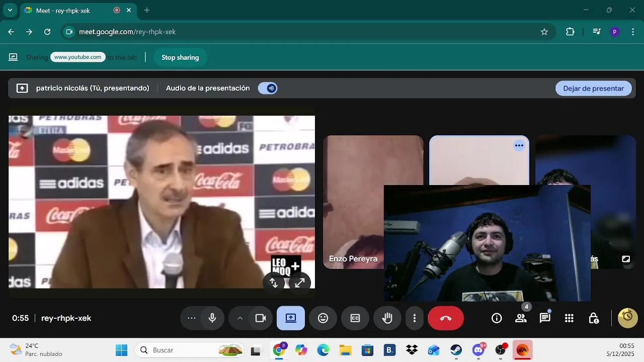Go back in browser history
The image size is (644, 362).
pos(11,32)
